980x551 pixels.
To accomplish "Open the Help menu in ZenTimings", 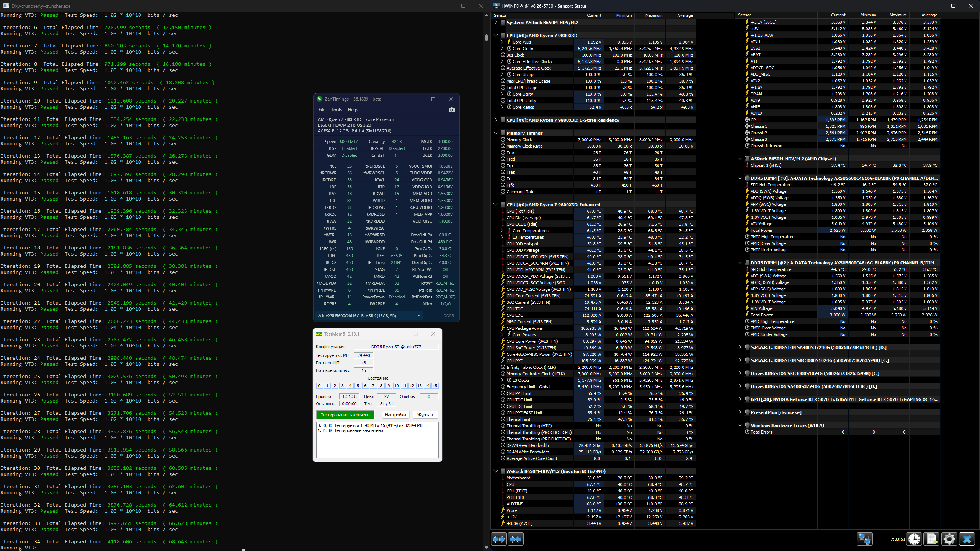I will (353, 110).
